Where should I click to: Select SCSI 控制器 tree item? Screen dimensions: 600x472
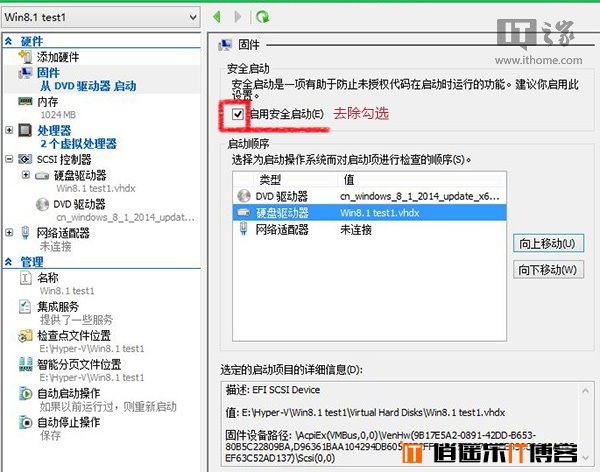click(x=64, y=159)
